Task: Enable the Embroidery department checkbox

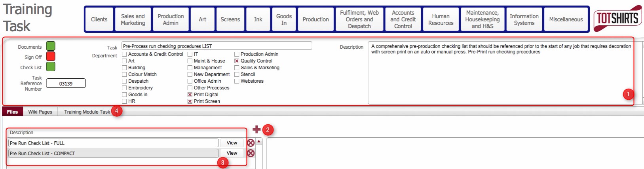Action: [124, 88]
